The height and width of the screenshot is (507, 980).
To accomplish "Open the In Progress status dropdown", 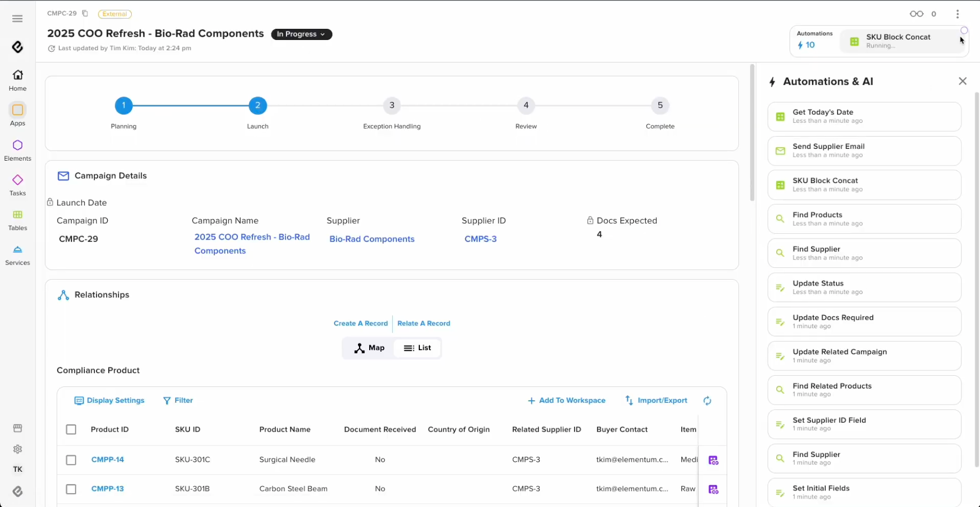I will [x=301, y=34].
